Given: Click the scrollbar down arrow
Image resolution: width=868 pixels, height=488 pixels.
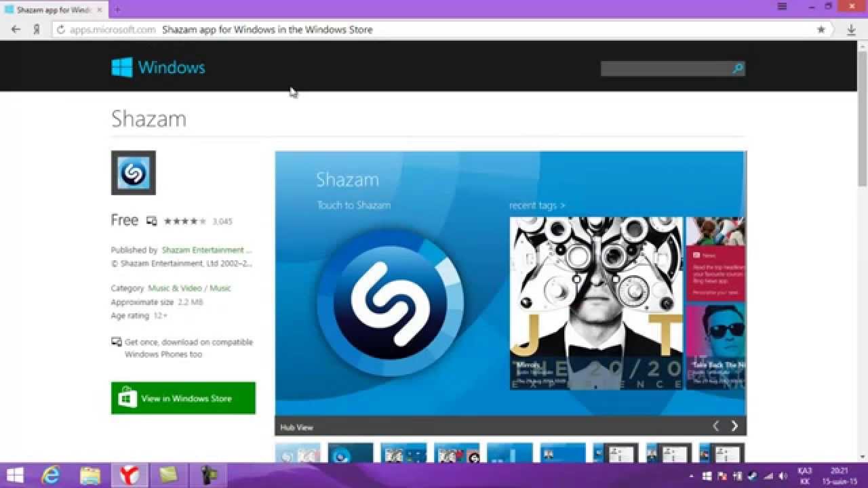Looking at the screenshot, I should (x=862, y=457).
